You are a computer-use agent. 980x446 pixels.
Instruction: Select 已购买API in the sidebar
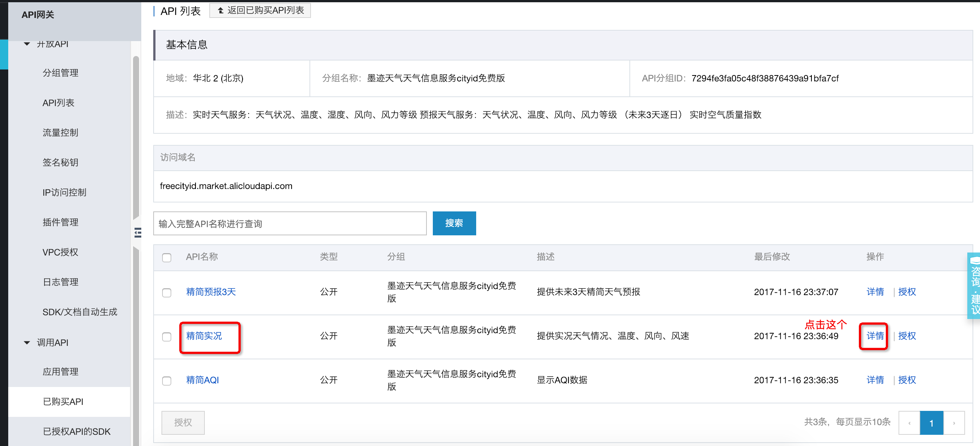tap(63, 402)
